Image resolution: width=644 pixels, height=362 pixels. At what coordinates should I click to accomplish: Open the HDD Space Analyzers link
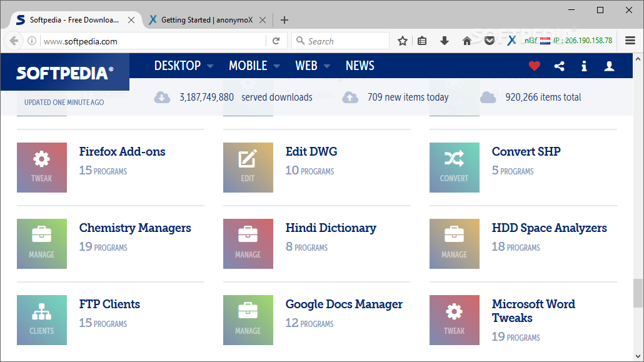point(550,228)
